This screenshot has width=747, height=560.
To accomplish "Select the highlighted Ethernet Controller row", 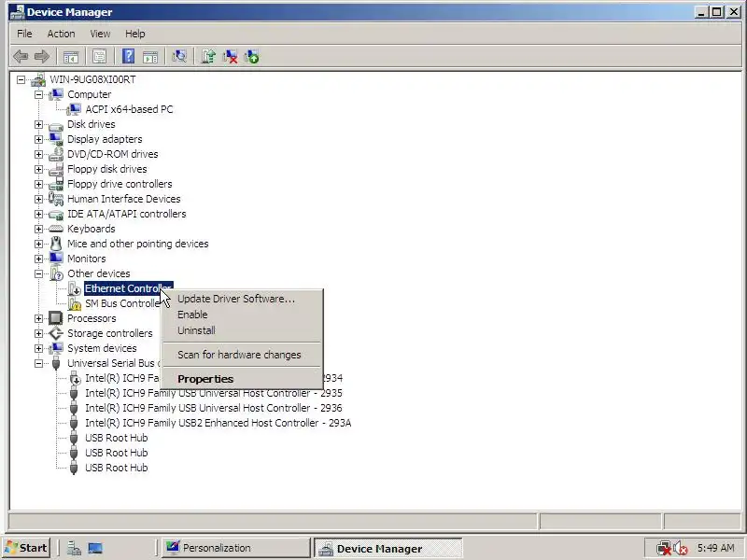I will tap(128, 288).
